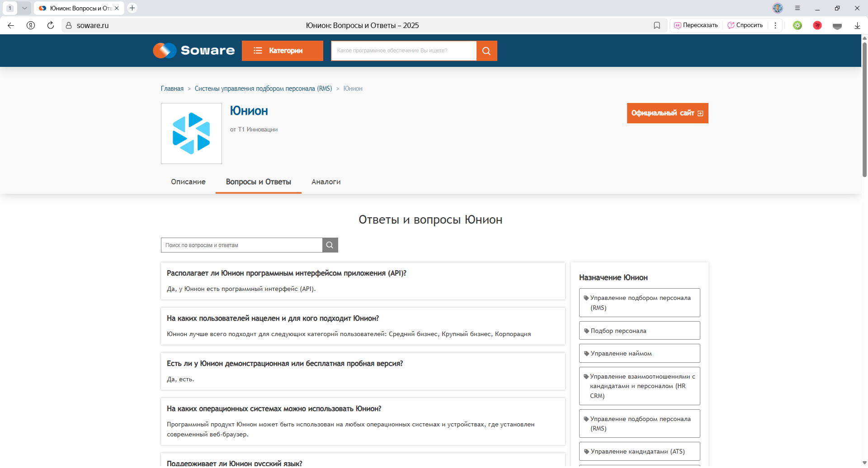Select the Управление наймом tag

click(x=639, y=353)
